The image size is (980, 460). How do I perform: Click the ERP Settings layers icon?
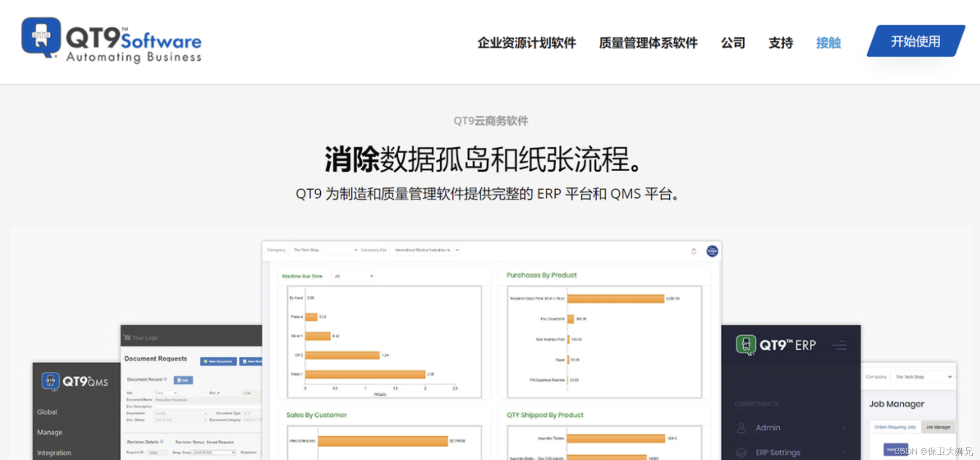[741, 452]
